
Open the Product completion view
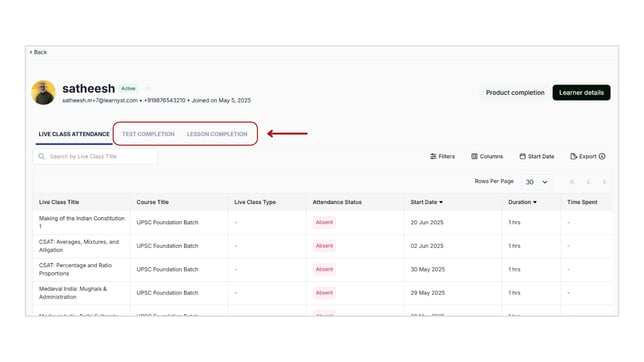tap(515, 92)
